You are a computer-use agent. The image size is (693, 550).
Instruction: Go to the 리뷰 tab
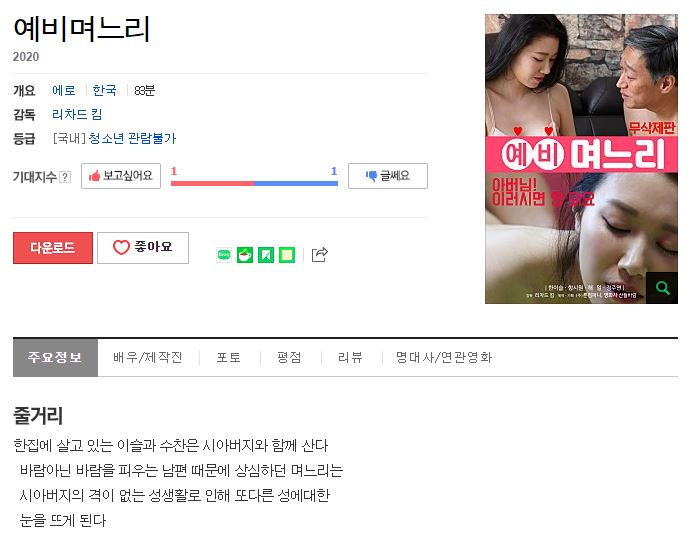350,357
